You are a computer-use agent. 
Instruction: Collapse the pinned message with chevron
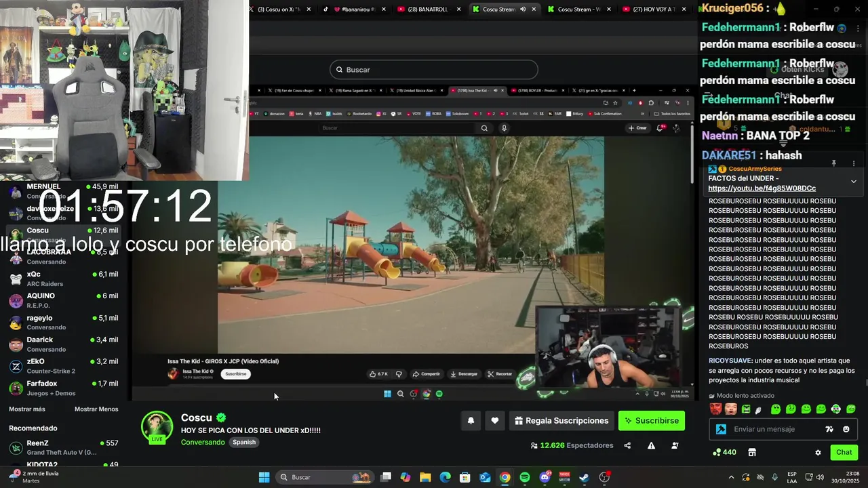(x=853, y=182)
